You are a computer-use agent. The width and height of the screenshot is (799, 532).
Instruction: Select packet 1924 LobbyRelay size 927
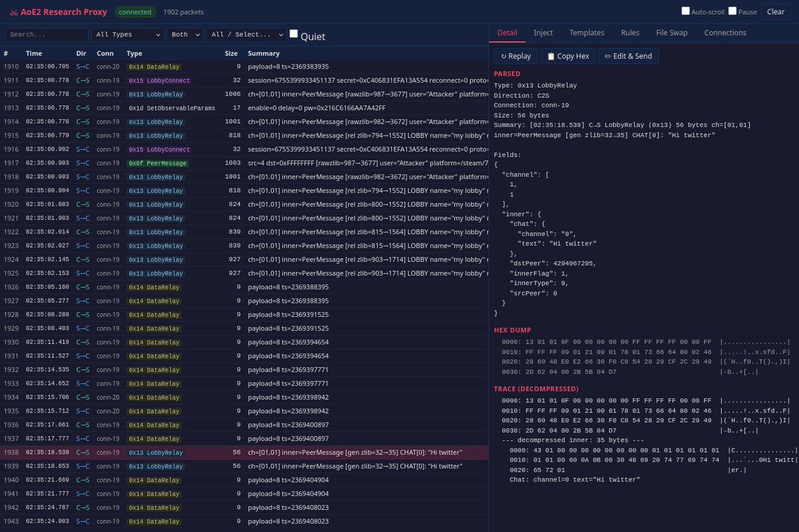(x=245, y=259)
